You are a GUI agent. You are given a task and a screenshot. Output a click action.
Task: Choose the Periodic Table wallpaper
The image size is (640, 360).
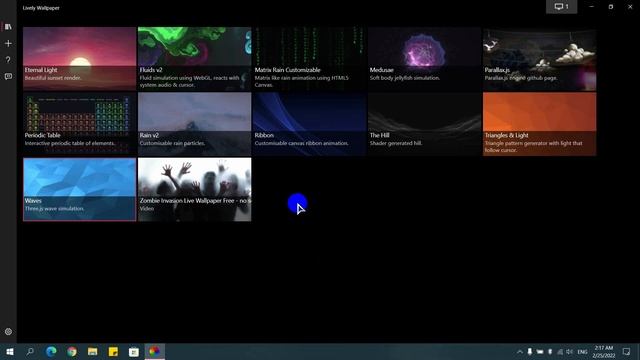point(80,124)
